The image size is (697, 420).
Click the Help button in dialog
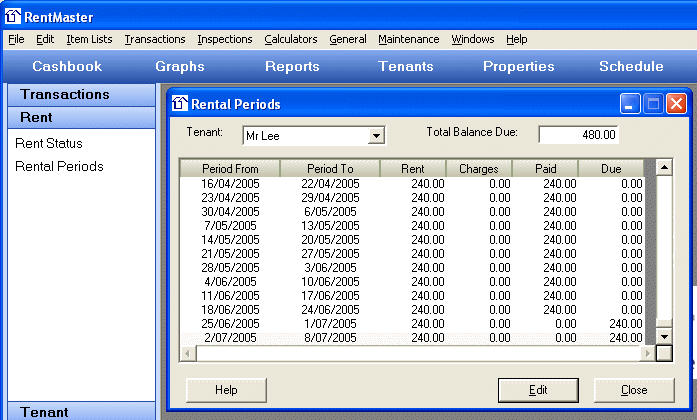226,390
